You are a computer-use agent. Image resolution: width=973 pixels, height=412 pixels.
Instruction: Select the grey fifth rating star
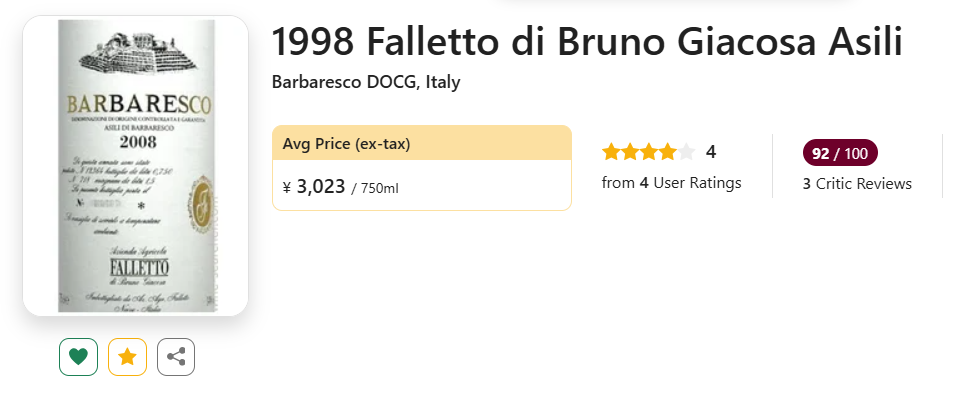click(686, 152)
